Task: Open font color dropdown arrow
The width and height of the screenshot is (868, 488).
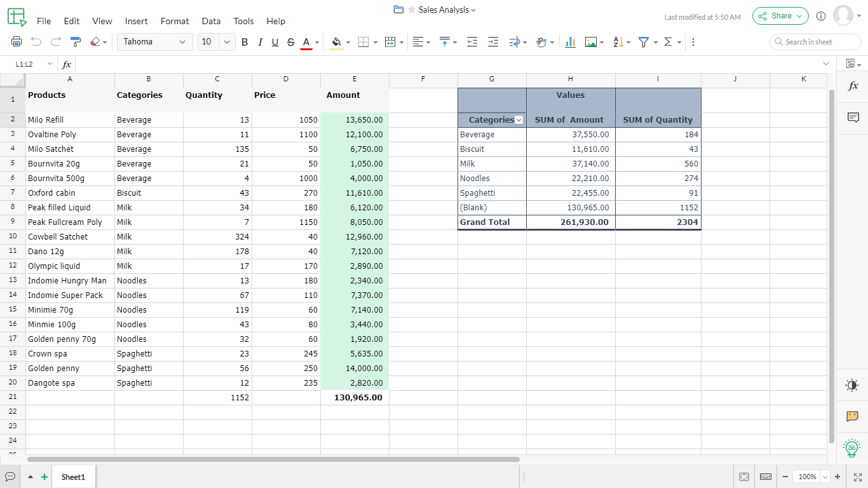Action: coord(317,43)
